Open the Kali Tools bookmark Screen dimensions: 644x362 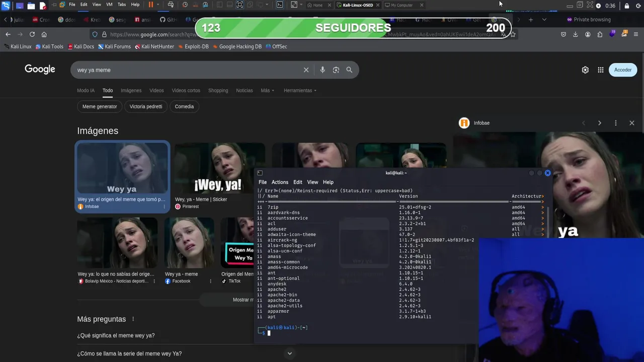49,46
